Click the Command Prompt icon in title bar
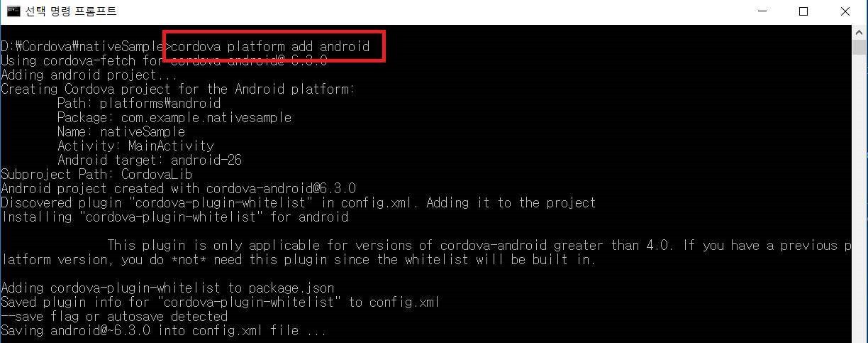This screenshot has width=868, height=343. pos(13,11)
